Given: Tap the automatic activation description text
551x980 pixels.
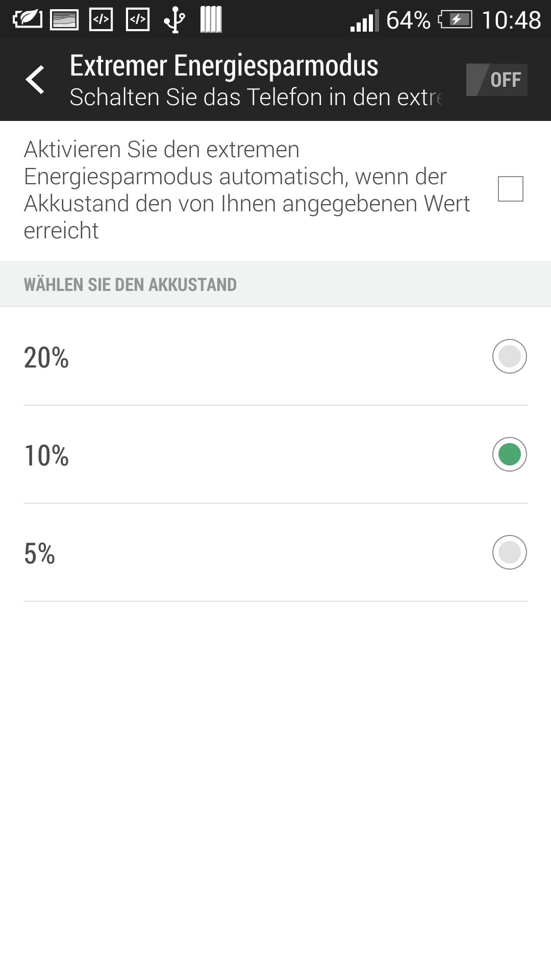Looking at the screenshot, I should (246, 190).
